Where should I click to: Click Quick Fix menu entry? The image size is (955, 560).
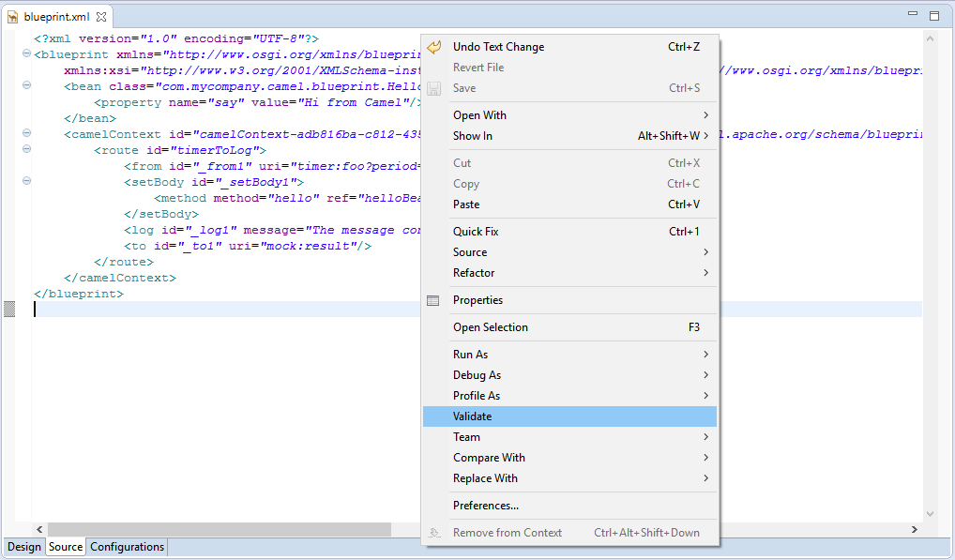pyautogui.click(x=476, y=232)
